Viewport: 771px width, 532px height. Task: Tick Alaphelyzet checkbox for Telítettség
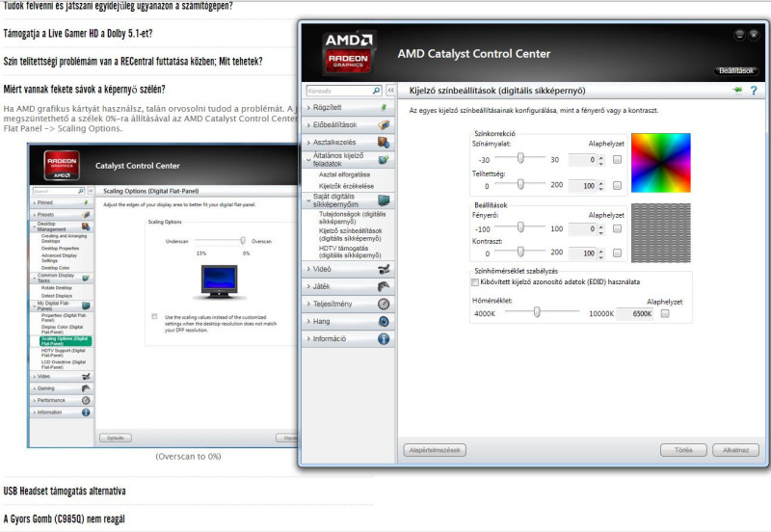click(618, 185)
